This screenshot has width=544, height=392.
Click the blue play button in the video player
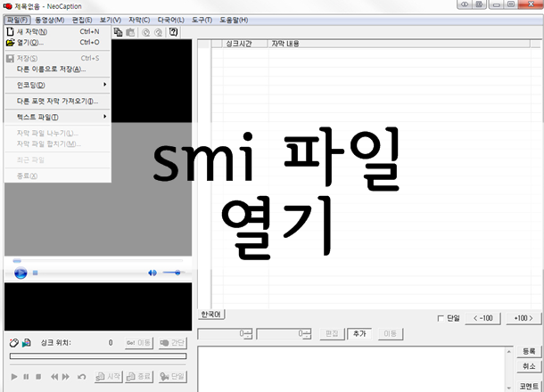coord(21,274)
